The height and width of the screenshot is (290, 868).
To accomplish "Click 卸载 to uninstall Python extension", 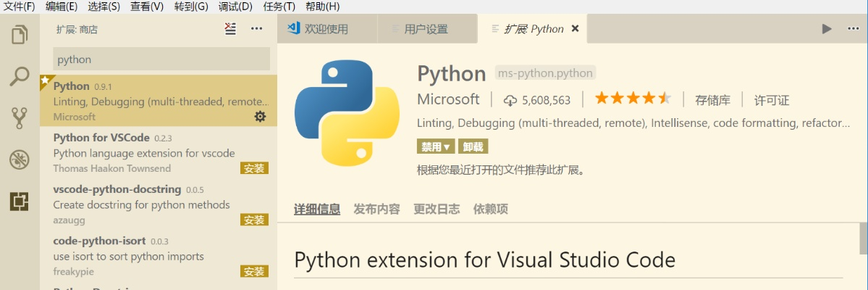I will (x=473, y=146).
